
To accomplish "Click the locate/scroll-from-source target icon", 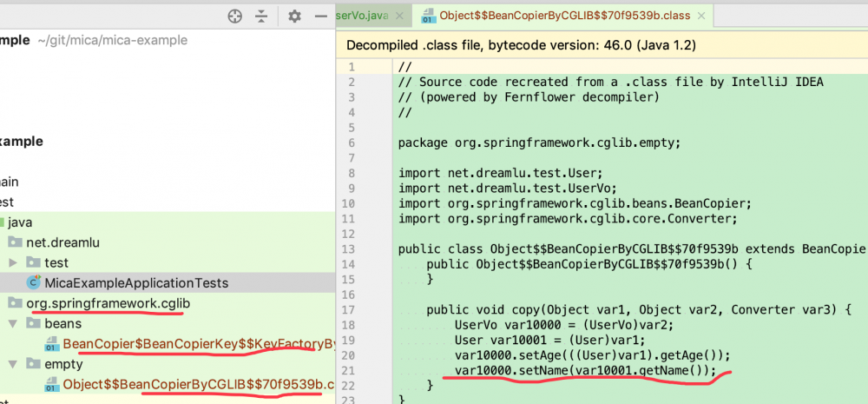I will point(235,17).
